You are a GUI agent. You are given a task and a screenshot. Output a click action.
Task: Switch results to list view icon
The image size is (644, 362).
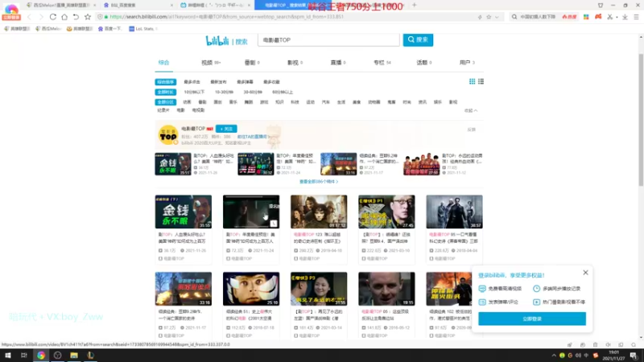click(481, 82)
